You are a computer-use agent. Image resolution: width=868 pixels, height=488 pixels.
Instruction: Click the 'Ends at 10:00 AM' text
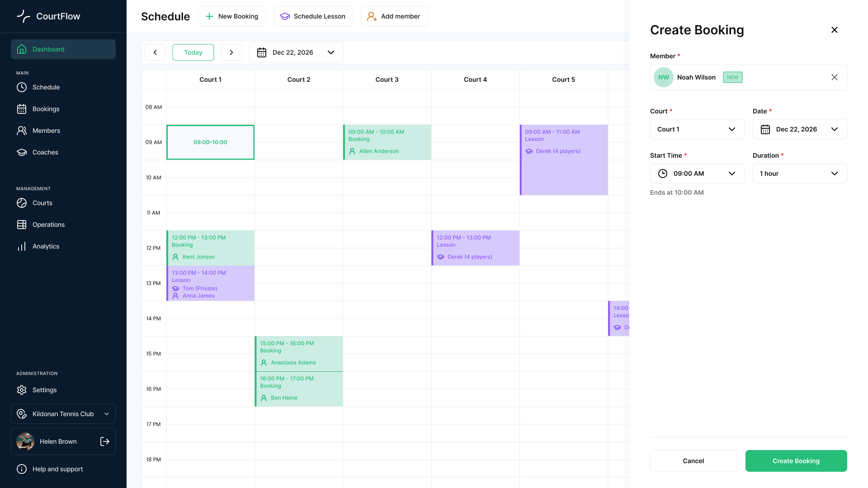point(677,192)
